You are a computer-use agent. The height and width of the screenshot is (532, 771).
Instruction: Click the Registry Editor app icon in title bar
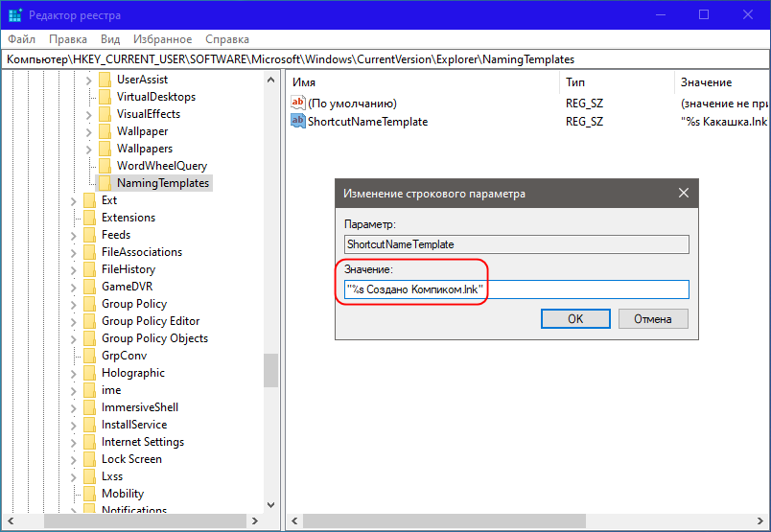[15, 15]
